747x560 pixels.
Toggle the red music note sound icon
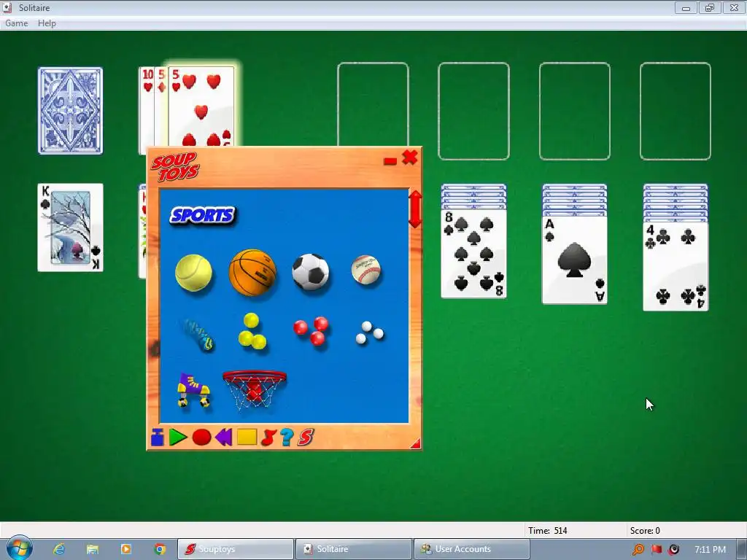pos(268,437)
